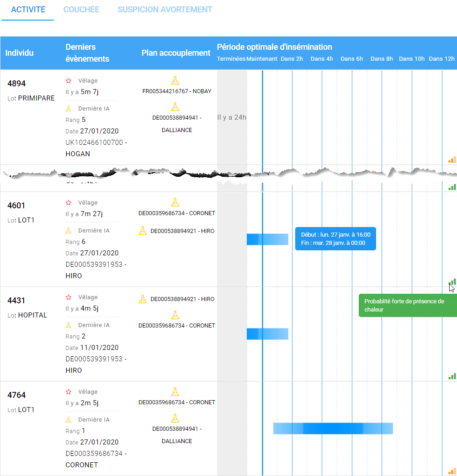
Task: Select the insemination period bar for cow 4431
Action: click(267, 334)
